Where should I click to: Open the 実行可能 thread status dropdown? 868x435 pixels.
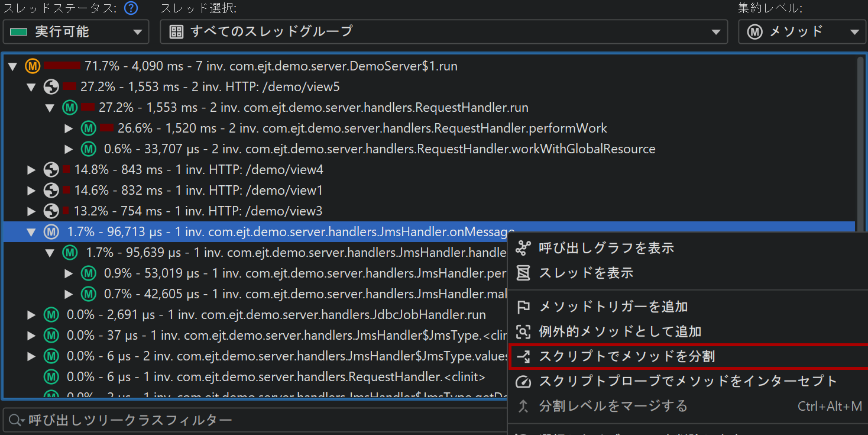pyautogui.click(x=75, y=32)
